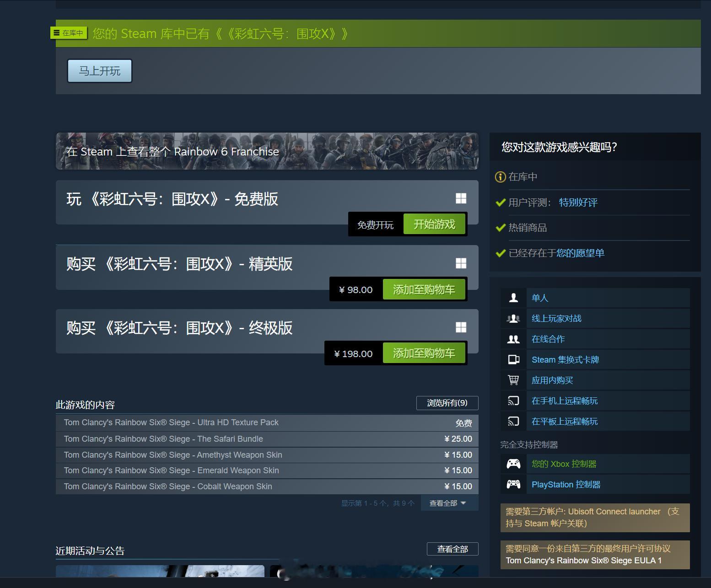Click 马上开玩 button

pos(100,71)
